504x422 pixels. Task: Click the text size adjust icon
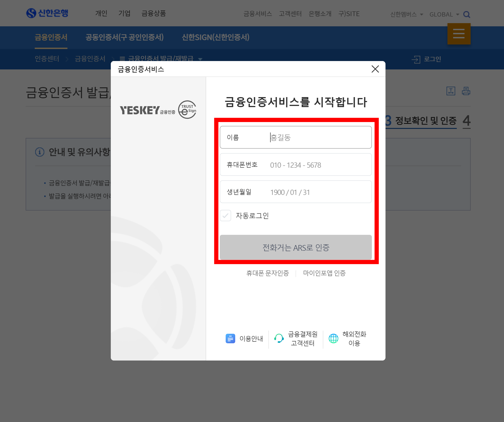click(x=451, y=91)
